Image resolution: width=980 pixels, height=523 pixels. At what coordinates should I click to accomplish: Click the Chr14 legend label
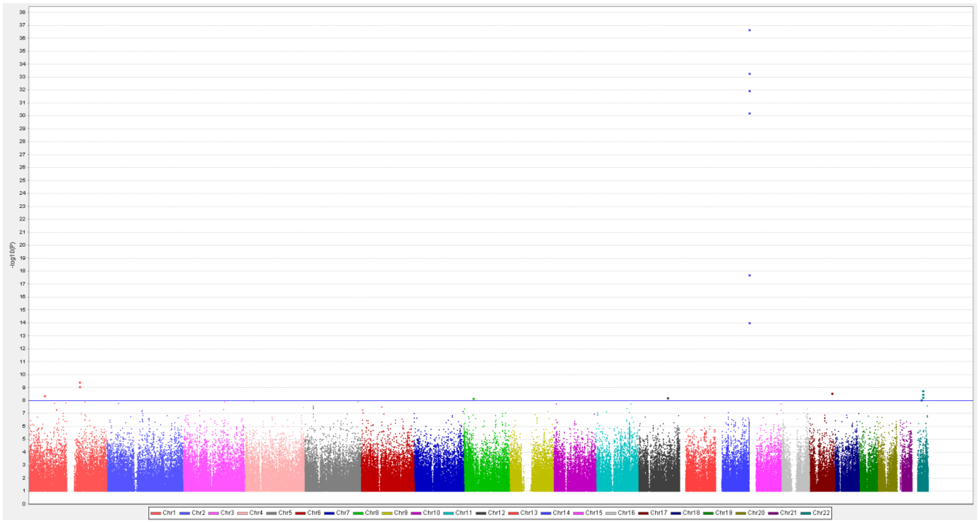pos(561,513)
